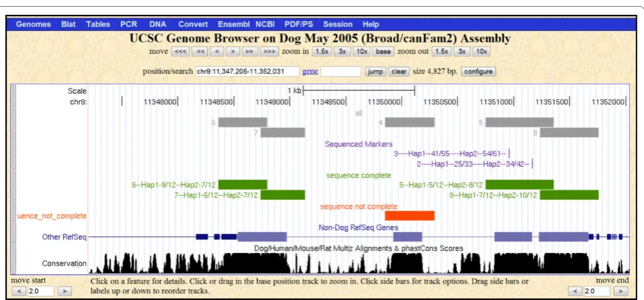Viewport: 644px width, 300px height.
Task: Open the Tables menu item
Action: point(98,24)
